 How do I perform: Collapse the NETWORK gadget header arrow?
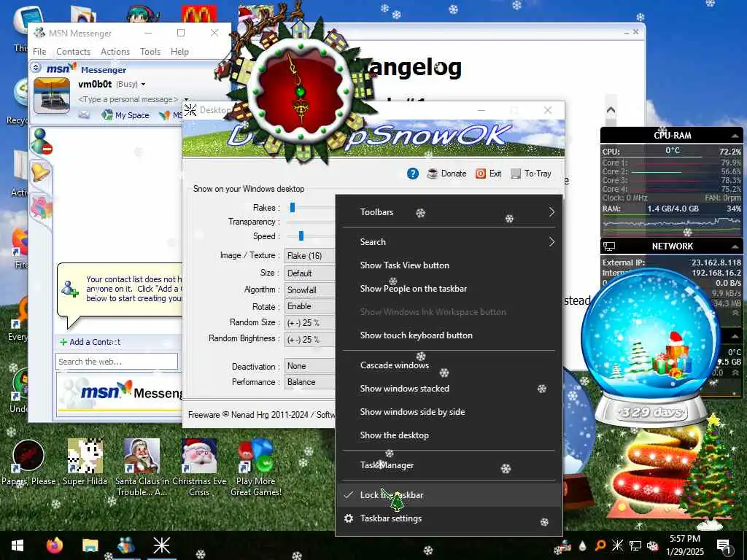tap(735, 246)
